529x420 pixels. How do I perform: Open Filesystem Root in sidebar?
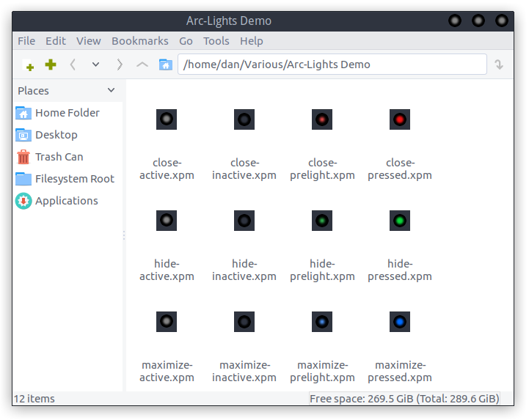click(x=68, y=179)
